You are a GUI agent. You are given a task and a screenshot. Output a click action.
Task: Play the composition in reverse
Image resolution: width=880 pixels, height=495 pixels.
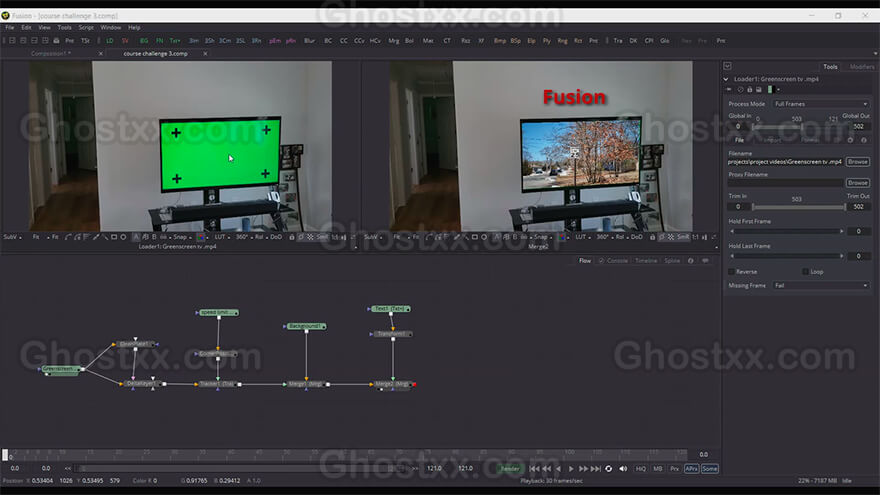pos(558,469)
